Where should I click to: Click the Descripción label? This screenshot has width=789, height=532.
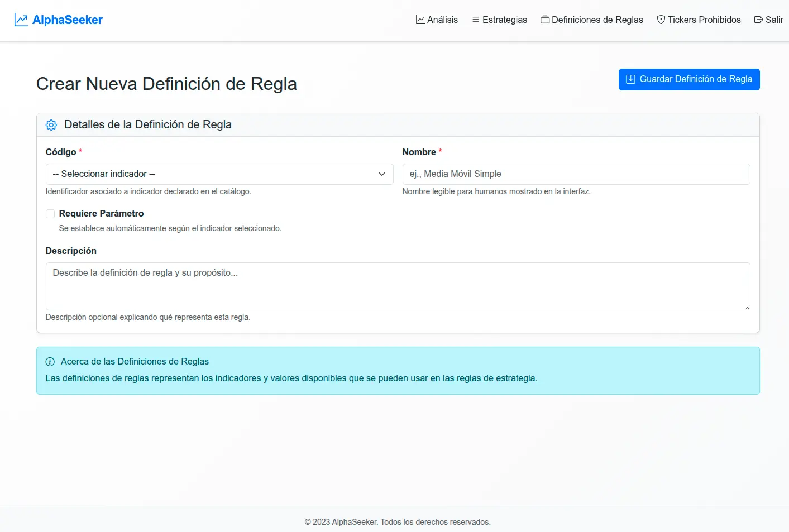pyautogui.click(x=71, y=251)
